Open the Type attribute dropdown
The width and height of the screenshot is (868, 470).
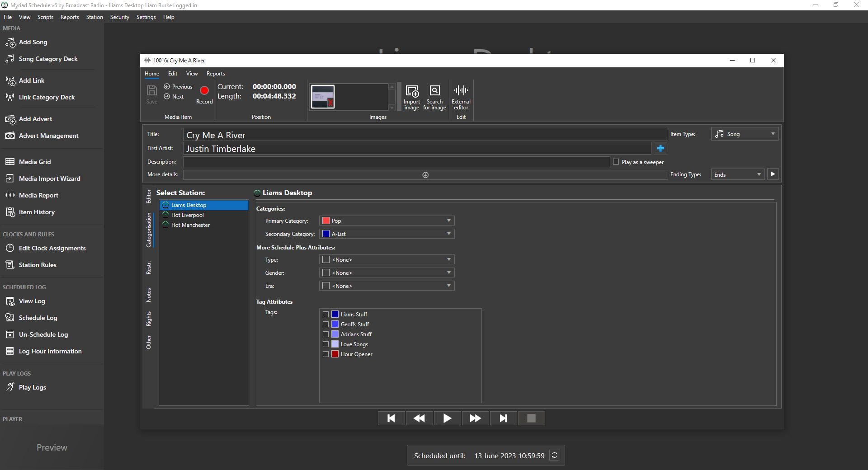(x=387, y=259)
